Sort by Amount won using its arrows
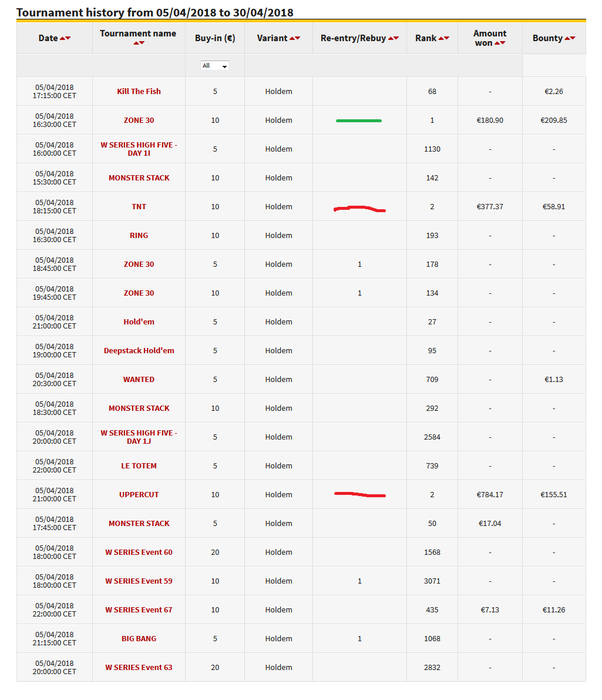The height and width of the screenshot is (700, 602). [x=500, y=43]
